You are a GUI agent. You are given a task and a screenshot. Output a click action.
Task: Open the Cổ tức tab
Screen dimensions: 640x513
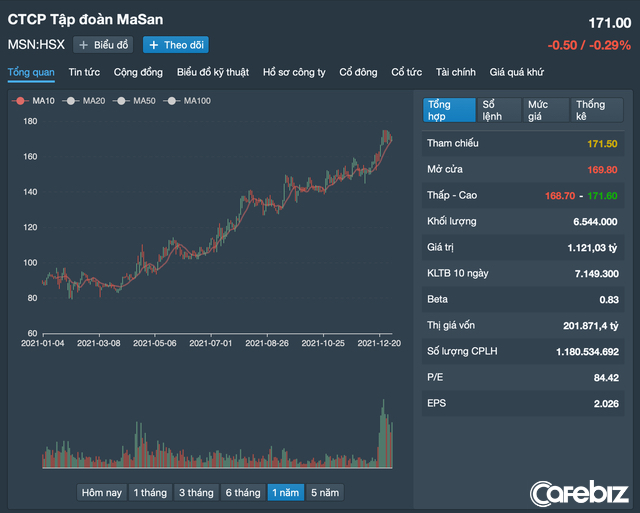coord(407,72)
